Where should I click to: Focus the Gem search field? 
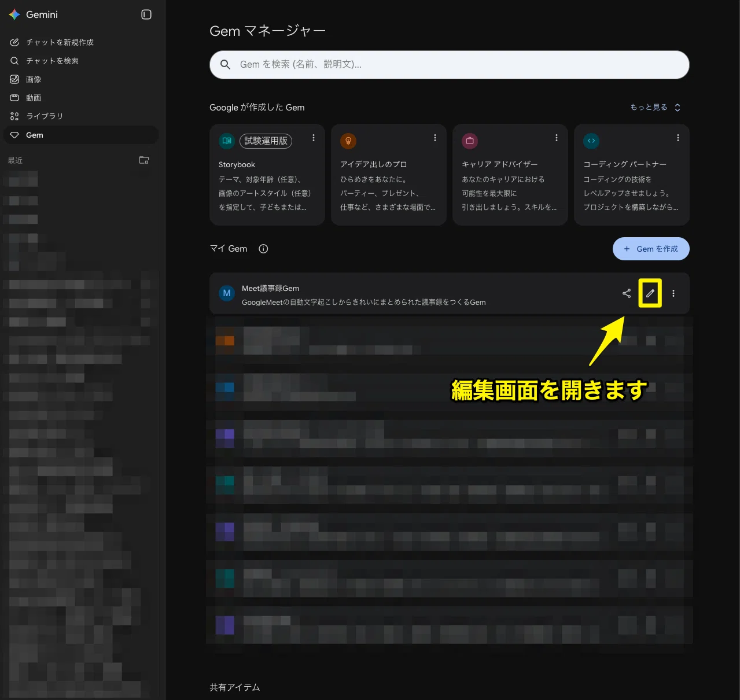point(449,65)
